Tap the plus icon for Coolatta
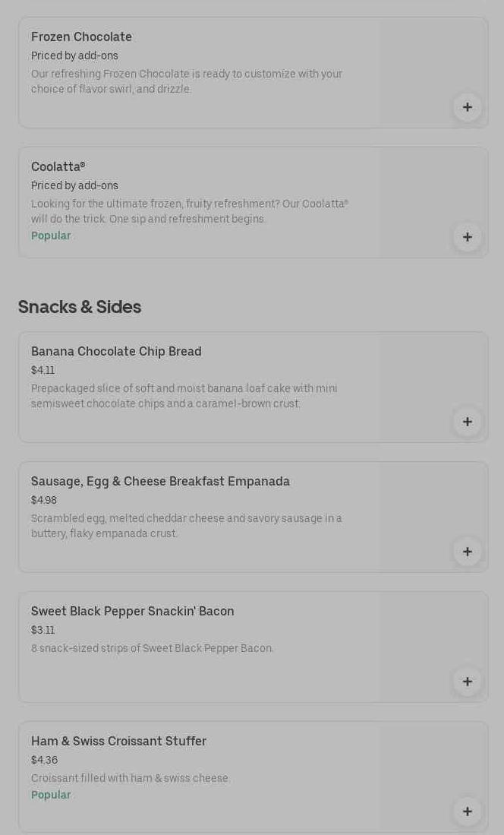Viewport: 504px width, 835px height. 467,237
